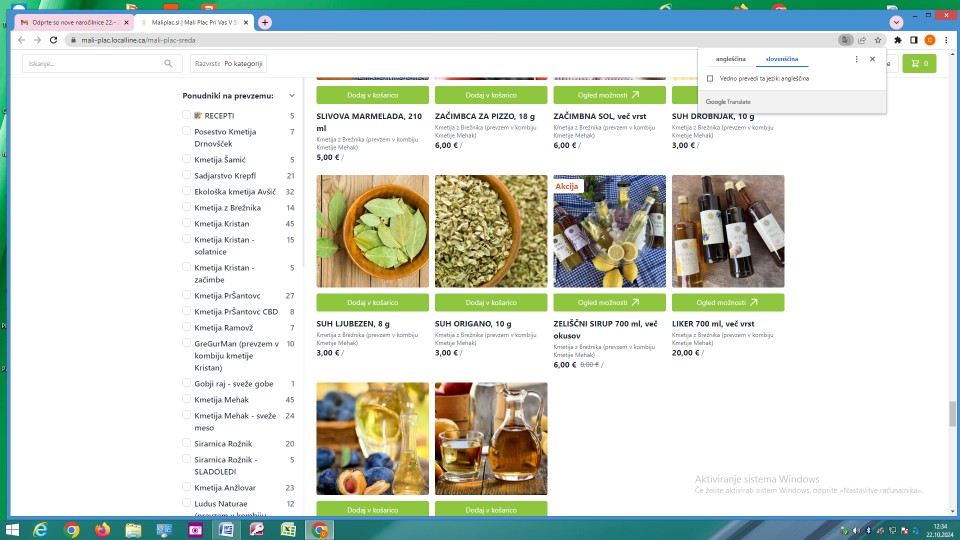Add ZAČIMBCA ZA PIZZO to cart
The image size is (960, 540).
click(491, 95)
